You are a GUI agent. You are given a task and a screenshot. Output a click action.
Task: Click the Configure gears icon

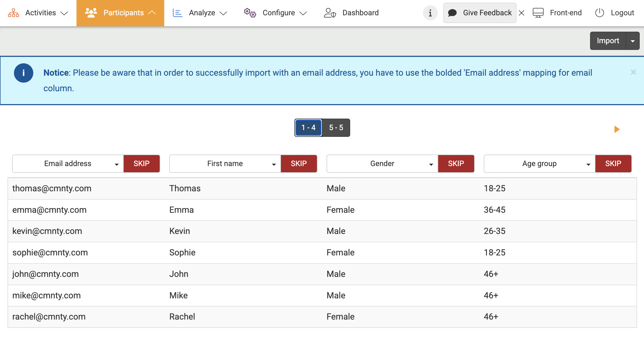tap(250, 13)
